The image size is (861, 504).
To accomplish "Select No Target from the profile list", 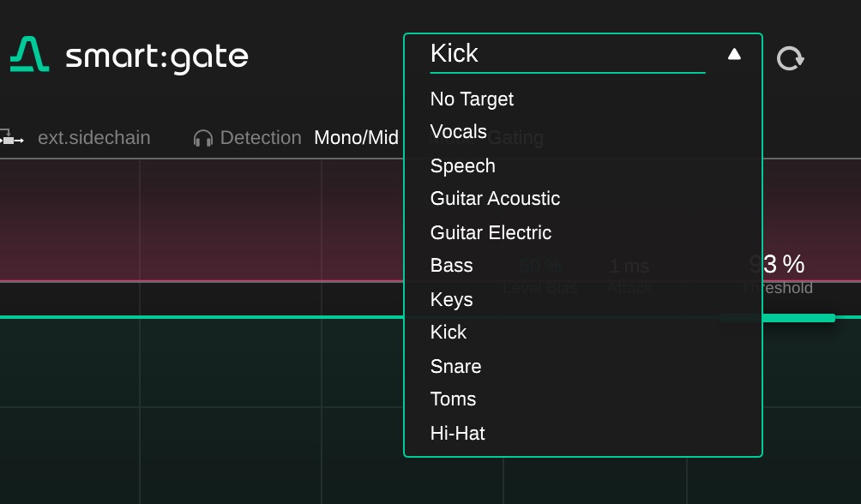I will click(x=472, y=99).
